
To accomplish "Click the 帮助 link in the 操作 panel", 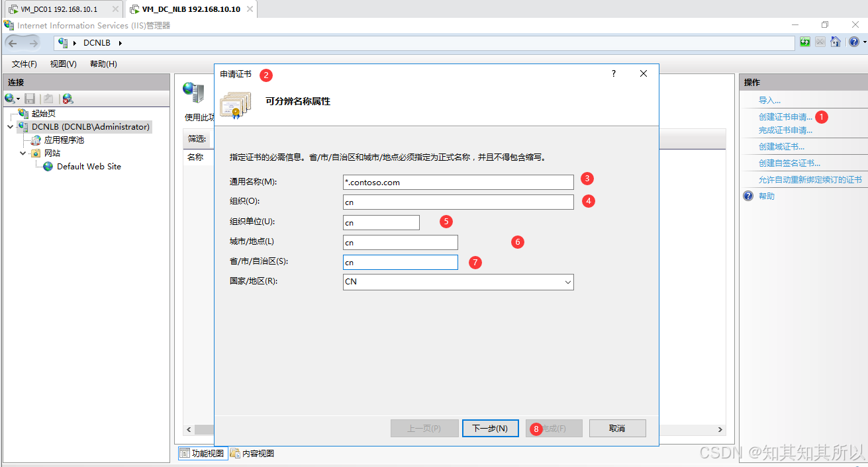I will point(767,196).
